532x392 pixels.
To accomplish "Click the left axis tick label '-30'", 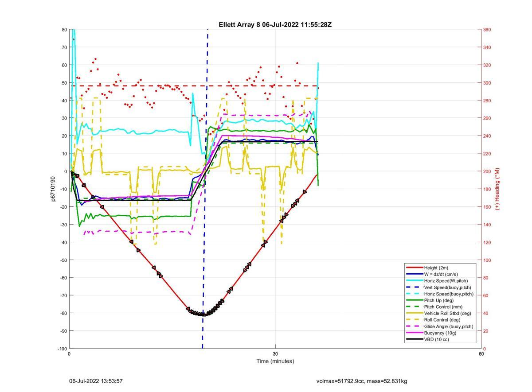I will [63, 225].
